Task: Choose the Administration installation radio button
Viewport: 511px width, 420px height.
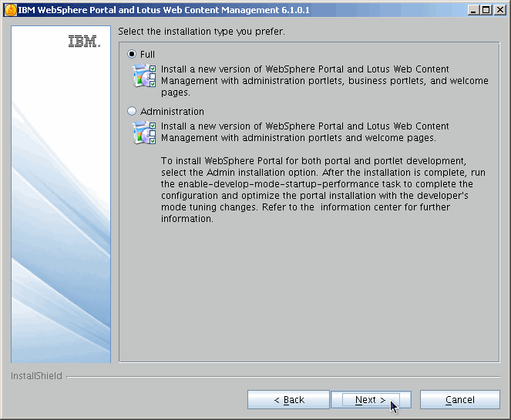Action: tap(132, 111)
